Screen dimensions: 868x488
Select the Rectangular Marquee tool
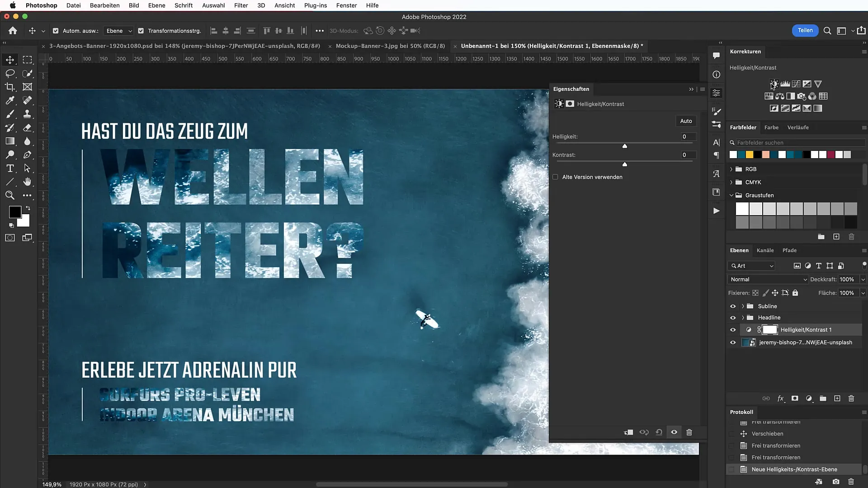click(x=28, y=60)
